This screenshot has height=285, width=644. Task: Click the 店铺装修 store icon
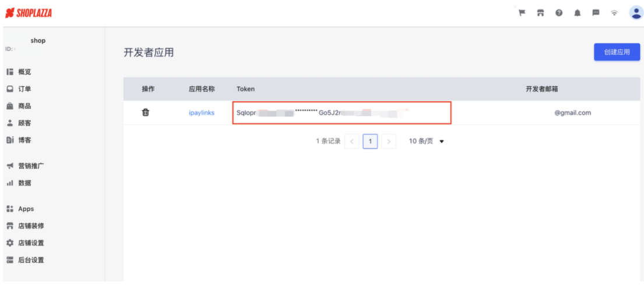tap(10, 226)
